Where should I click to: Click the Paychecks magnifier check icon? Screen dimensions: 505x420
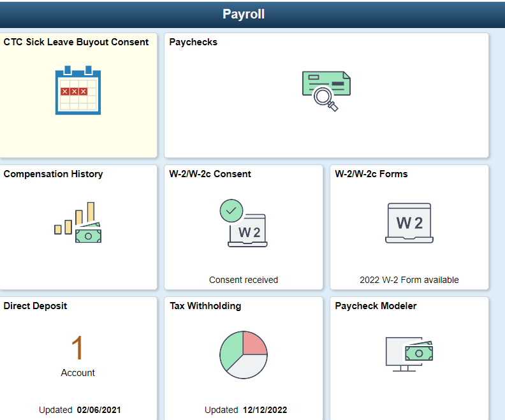click(x=326, y=91)
